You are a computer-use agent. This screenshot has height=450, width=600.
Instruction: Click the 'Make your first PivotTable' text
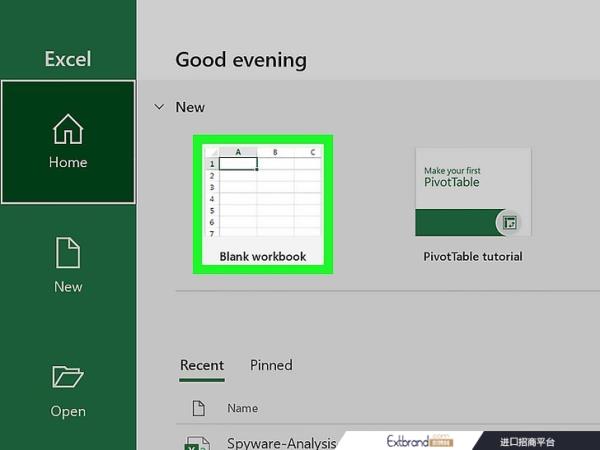pyautogui.click(x=452, y=177)
